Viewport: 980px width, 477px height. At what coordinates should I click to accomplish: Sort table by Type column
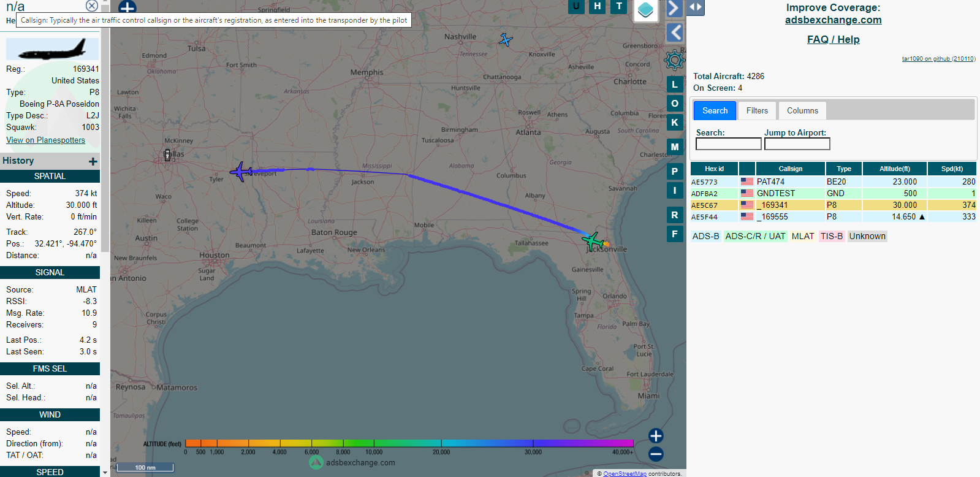click(x=844, y=169)
